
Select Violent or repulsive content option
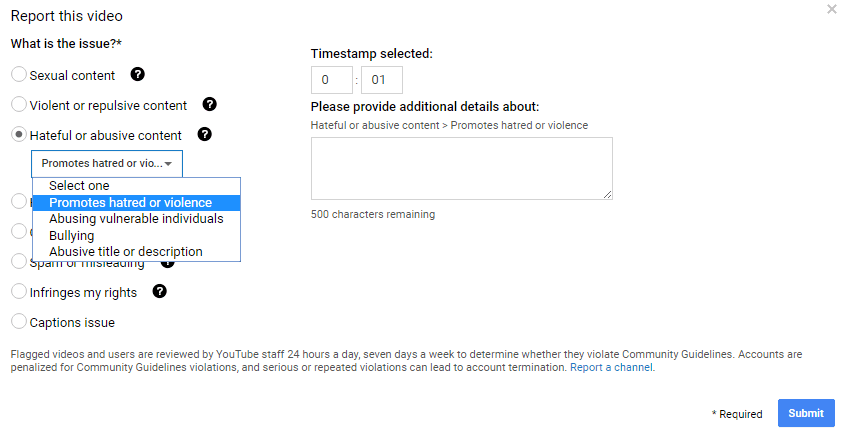[x=19, y=105]
